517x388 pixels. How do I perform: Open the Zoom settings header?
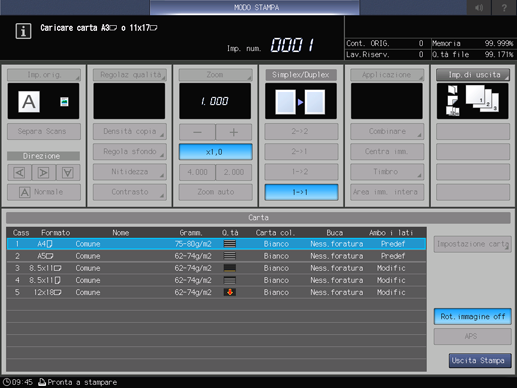click(215, 75)
